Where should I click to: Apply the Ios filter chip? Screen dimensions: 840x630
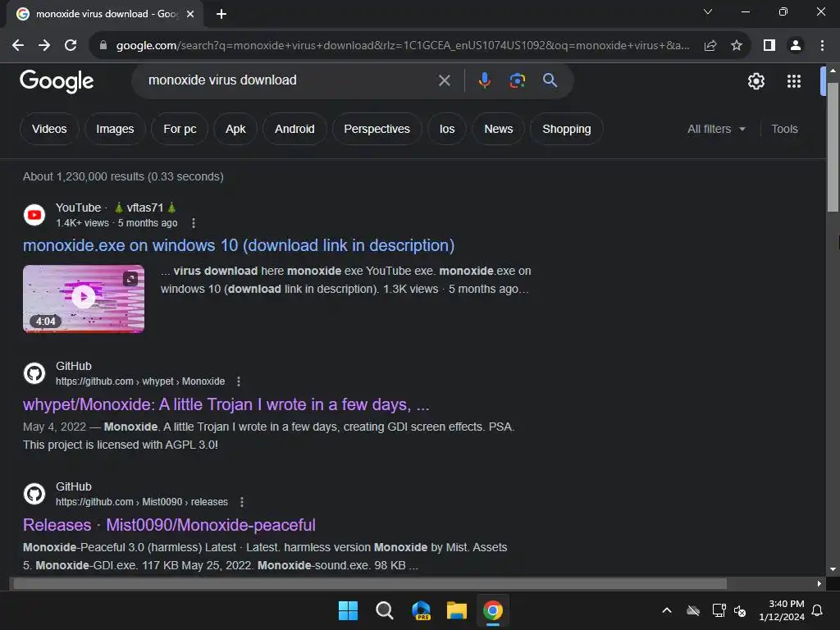tap(447, 129)
